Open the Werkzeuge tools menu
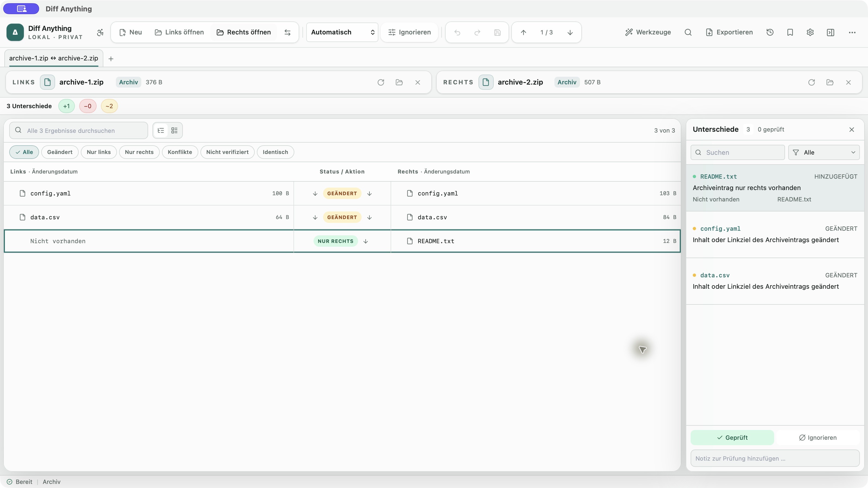 click(x=648, y=32)
